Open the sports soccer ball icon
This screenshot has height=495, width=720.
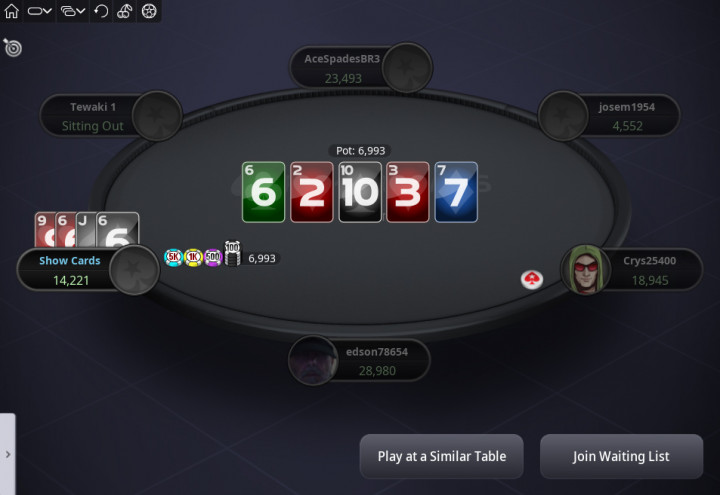tap(149, 11)
